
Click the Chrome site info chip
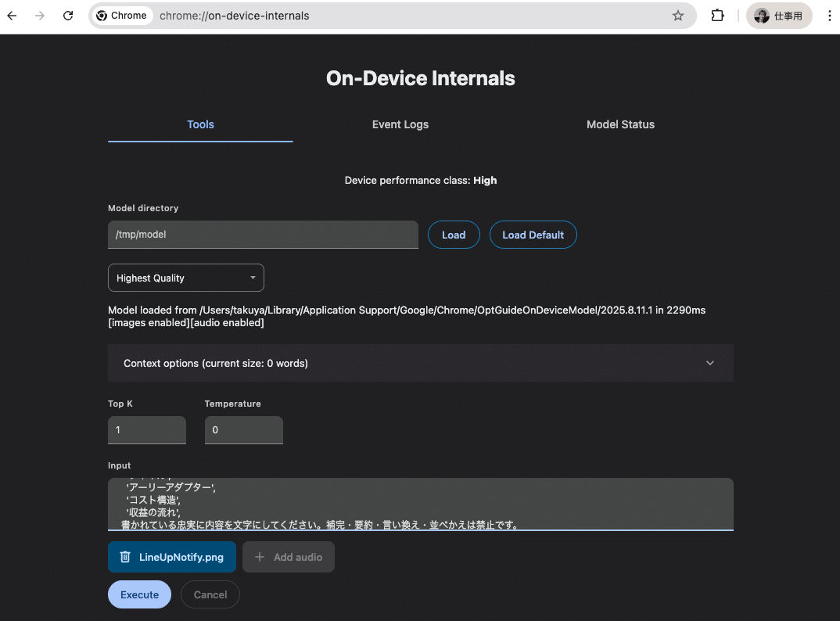click(121, 16)
